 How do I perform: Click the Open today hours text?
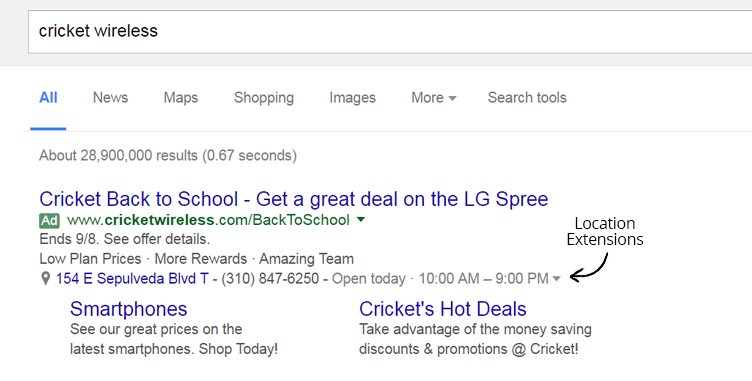point(369,278)
